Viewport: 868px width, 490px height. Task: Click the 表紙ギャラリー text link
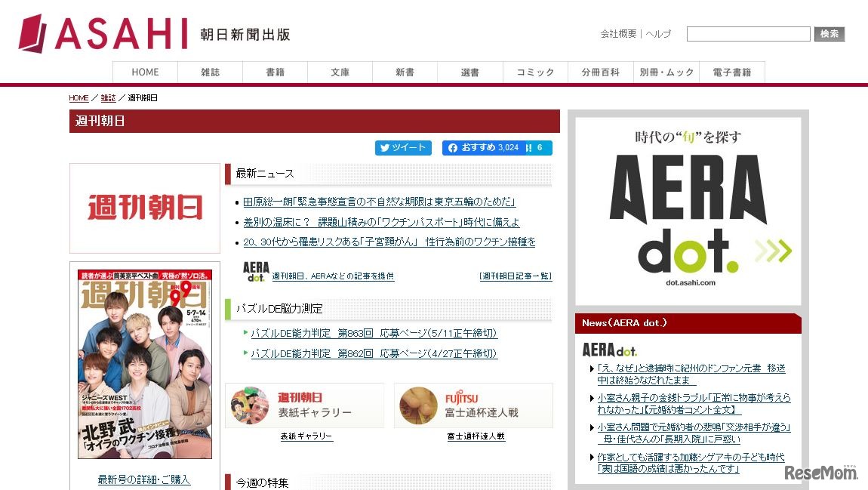(x=306, y=436)
